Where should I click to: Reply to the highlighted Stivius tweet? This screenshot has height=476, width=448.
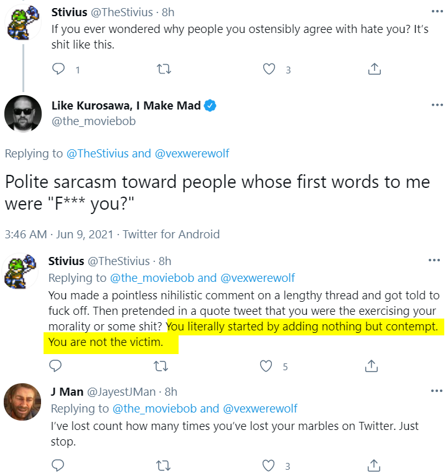tap(55, 366)
